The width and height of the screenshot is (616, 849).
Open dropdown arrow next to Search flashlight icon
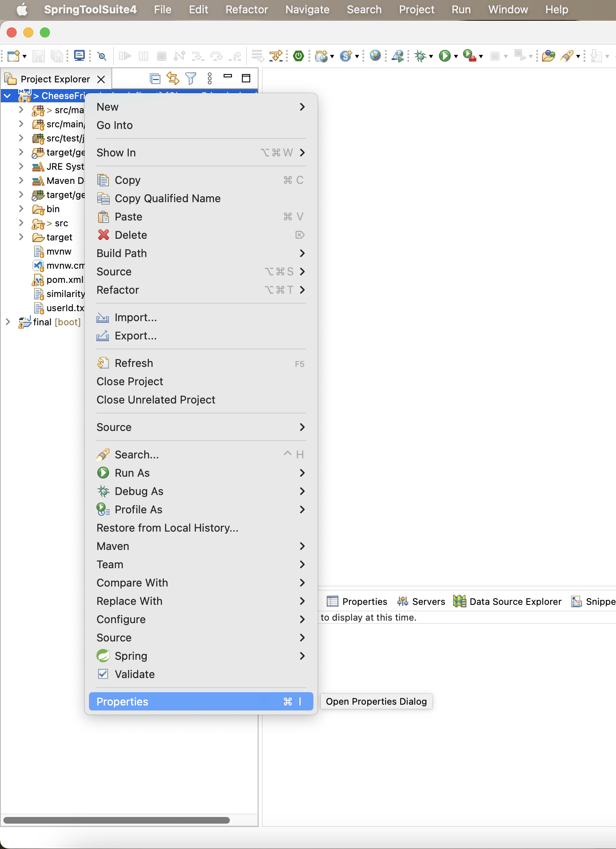click(x=578, y=57)
